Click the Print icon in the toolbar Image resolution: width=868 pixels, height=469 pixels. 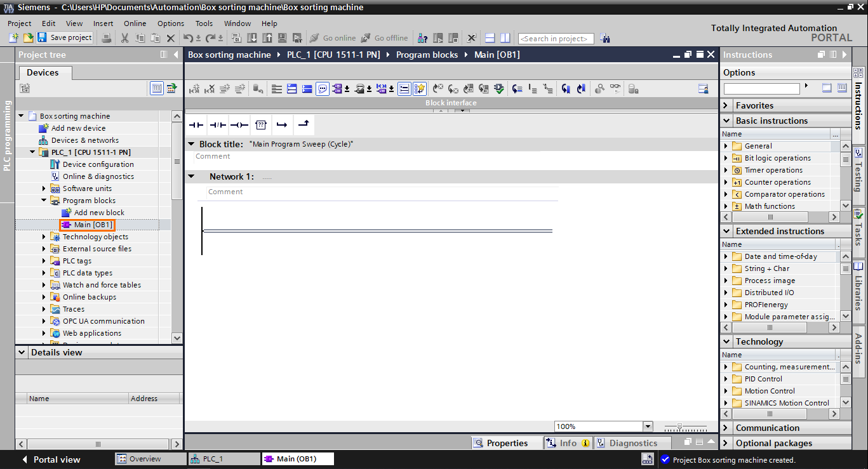tap(107, 38)
